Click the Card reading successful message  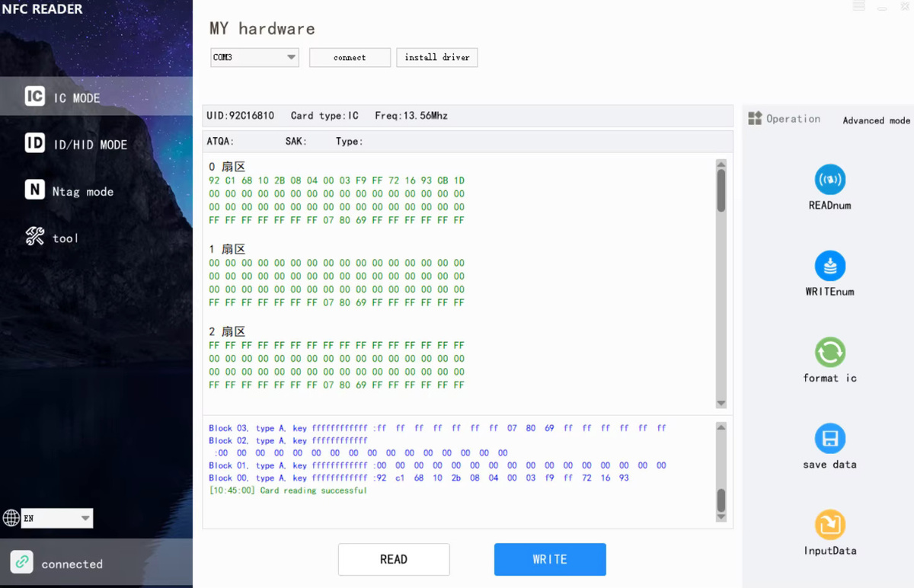288,491
